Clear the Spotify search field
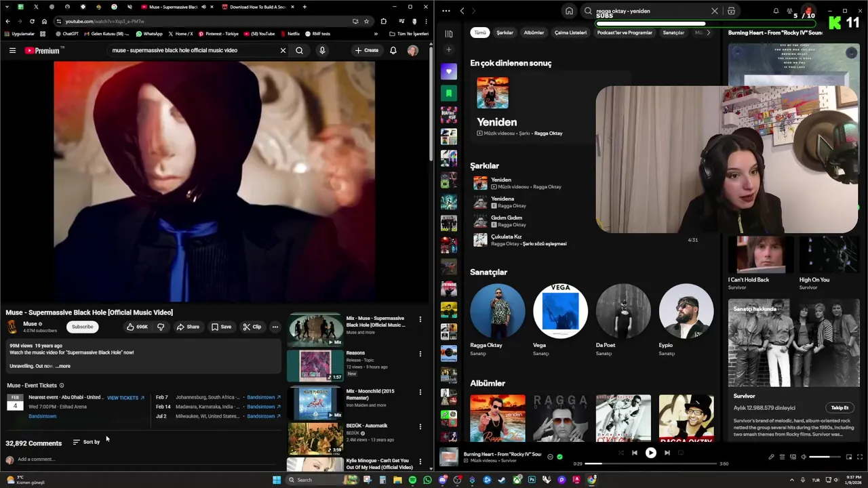Viewport: 868px width, 488px height. point(714,11)
